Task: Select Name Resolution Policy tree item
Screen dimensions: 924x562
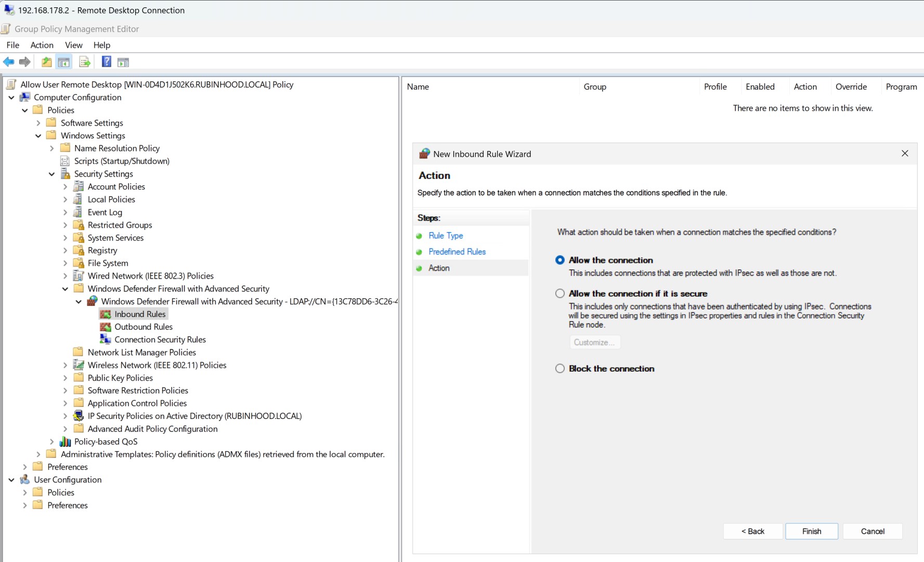Action: coord(116,148)
